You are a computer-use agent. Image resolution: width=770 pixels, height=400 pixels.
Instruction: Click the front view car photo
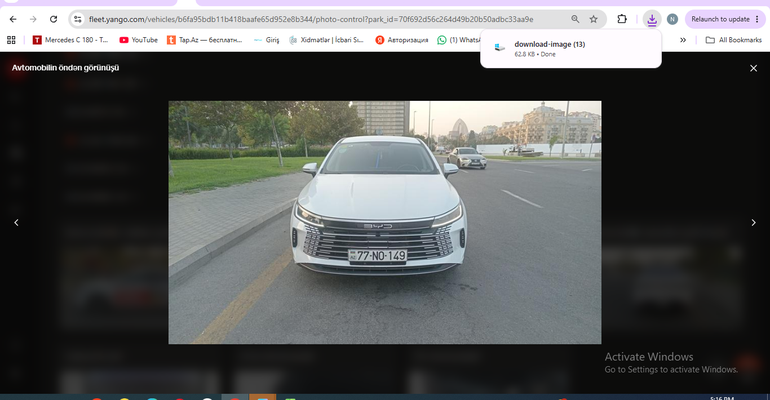pos(385,222)
